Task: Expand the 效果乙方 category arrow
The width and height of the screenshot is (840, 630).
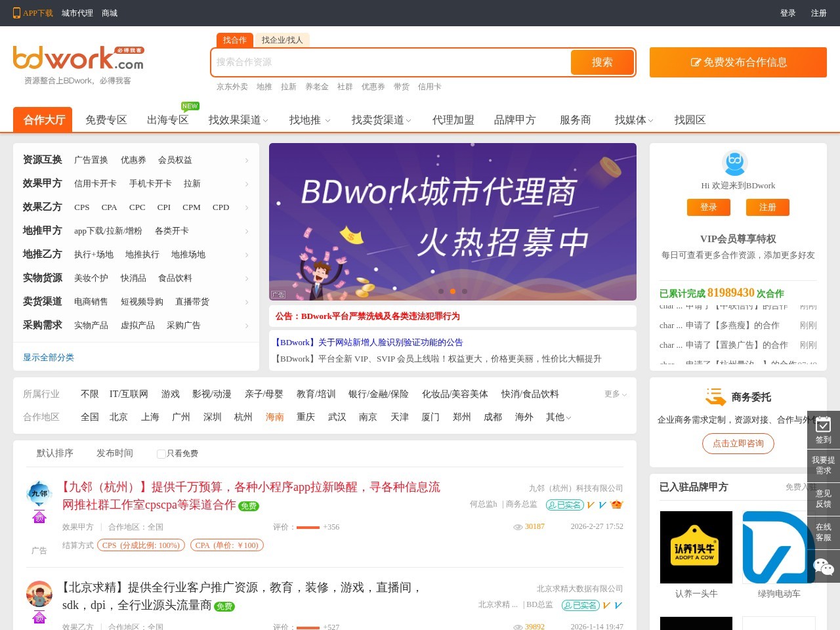Action: click(247, 207)
